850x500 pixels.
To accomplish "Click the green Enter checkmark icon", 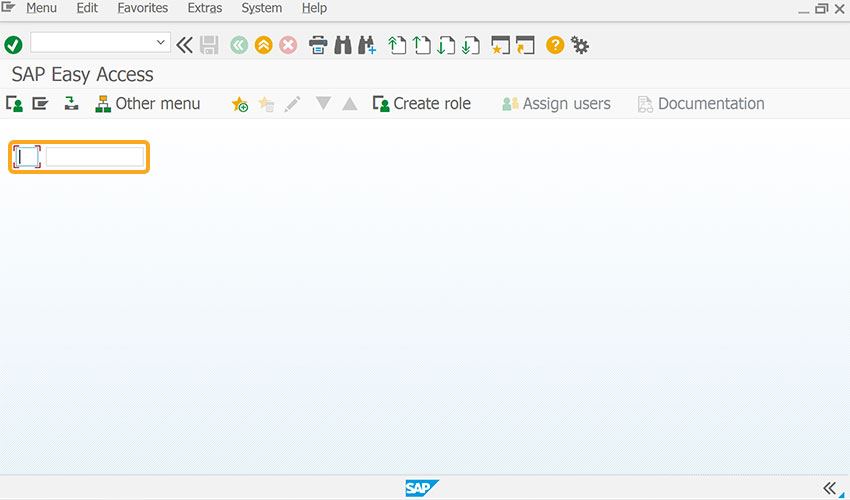I will point(14,45).
